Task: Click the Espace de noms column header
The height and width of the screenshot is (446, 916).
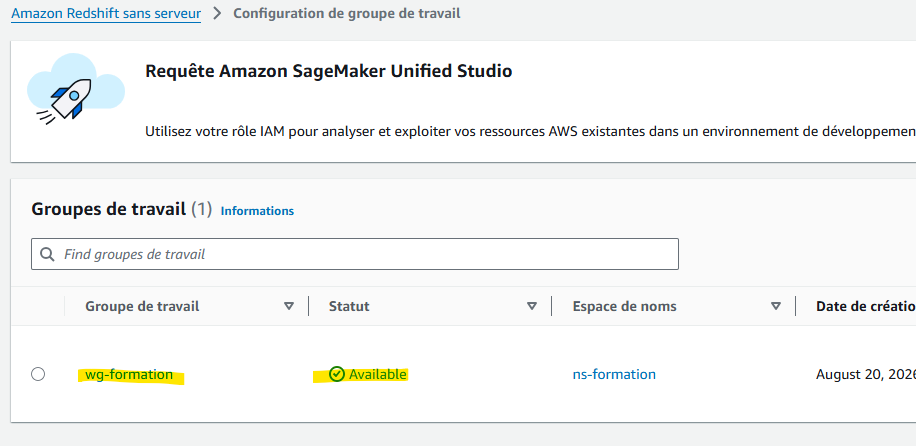Action: click(x=624, y=306)
